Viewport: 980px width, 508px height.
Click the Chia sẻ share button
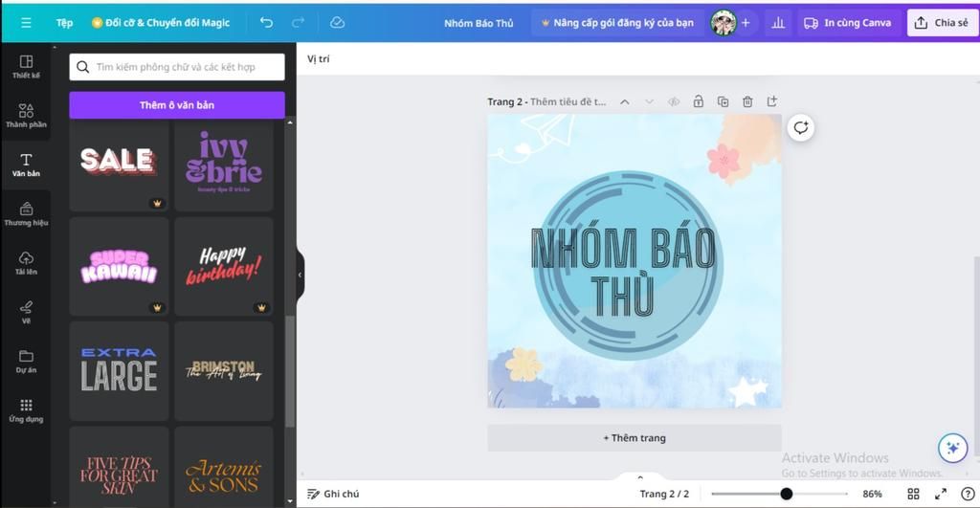(942, 23)
